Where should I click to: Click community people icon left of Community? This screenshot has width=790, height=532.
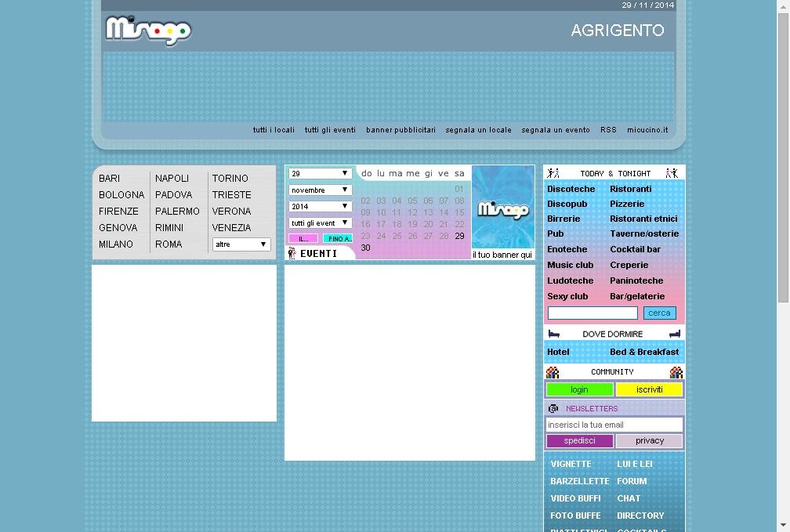[x=553, y=372]
